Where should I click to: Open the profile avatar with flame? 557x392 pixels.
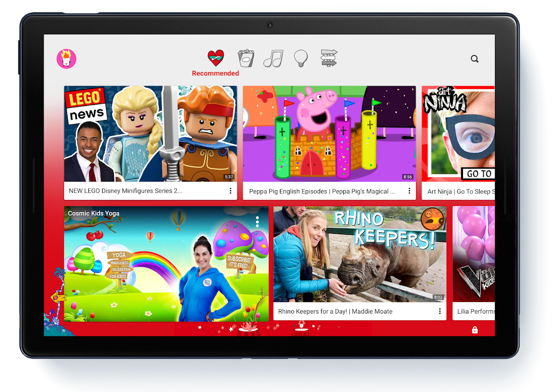[66, 59]
